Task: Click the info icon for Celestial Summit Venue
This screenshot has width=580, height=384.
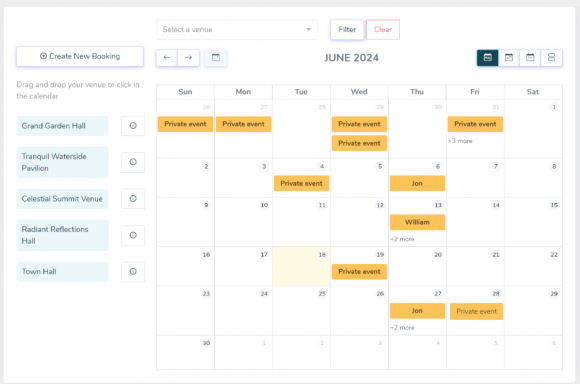Action: tap(133, 199)
